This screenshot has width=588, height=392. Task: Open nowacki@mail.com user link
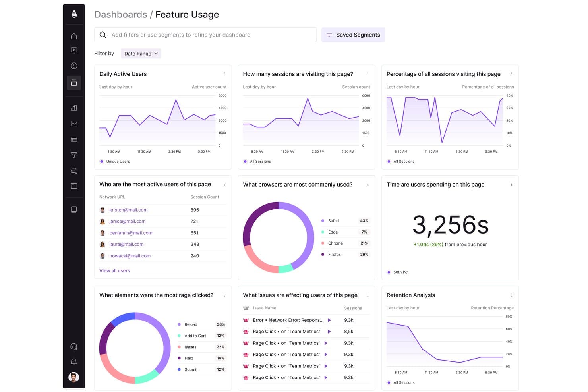[x=130, y=256]
